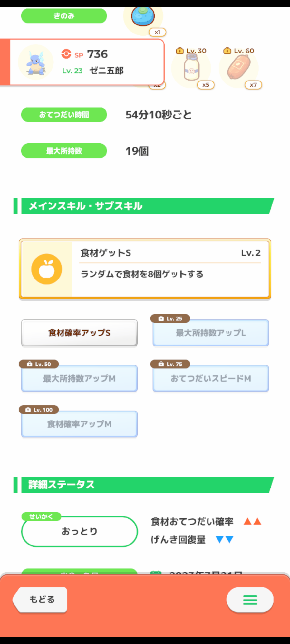Tap the おっとり nature box
This screenshot has width=290, height=644.
(x=80, y=532)
